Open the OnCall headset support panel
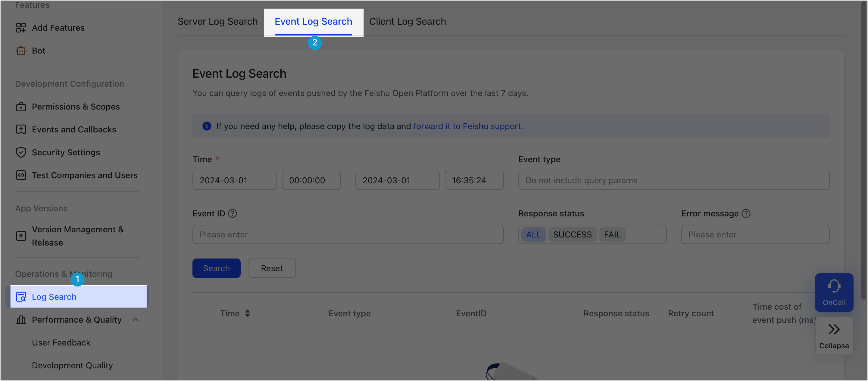Screen dimensions: 868x381 point(834,292)
